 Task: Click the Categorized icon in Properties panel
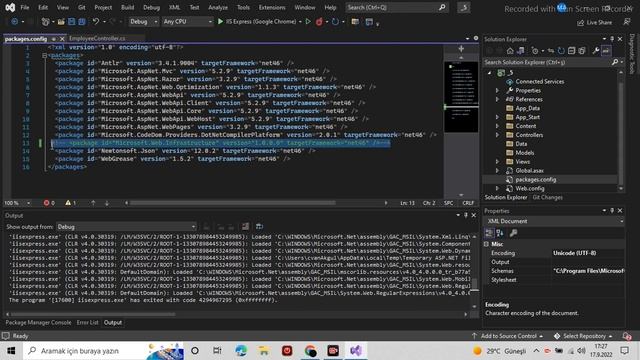pyautogui.click(x=489, y=233)
